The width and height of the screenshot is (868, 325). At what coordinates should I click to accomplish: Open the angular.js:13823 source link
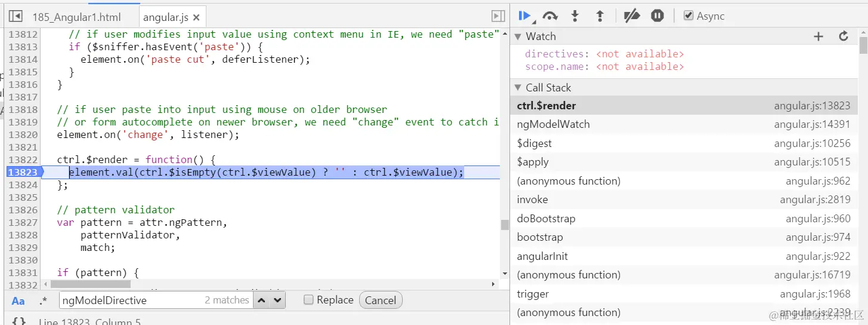[812, 106]
